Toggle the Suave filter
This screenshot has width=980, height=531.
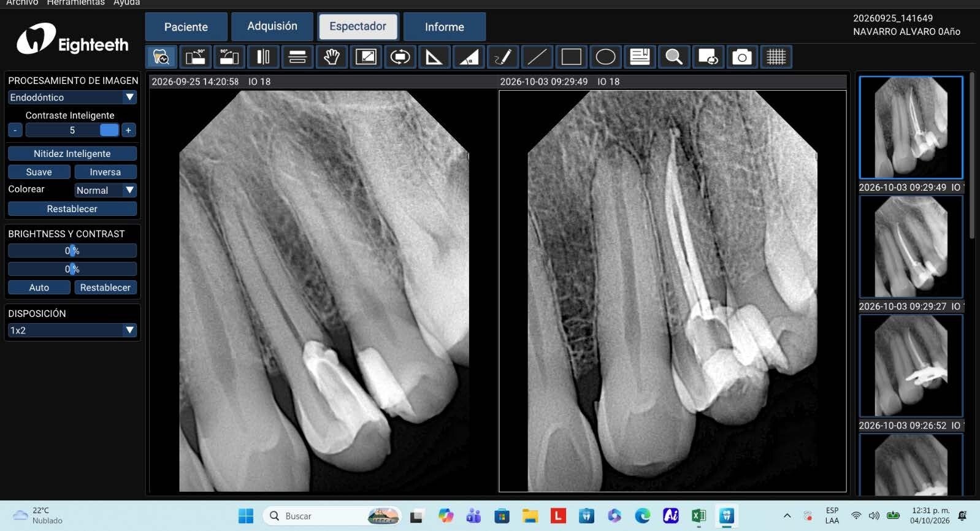pyautogui.click(x=39, y=172)
